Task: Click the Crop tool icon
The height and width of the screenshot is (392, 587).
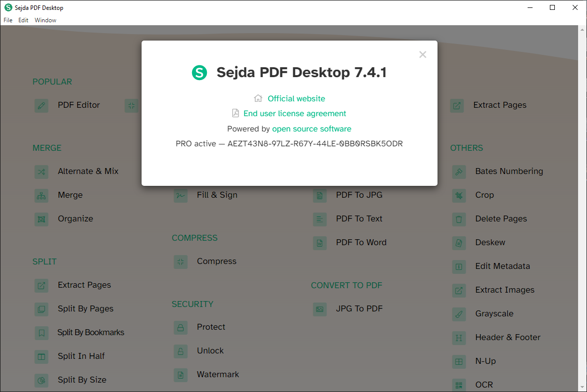Action: pyautogui.click(x=459, y=196)
